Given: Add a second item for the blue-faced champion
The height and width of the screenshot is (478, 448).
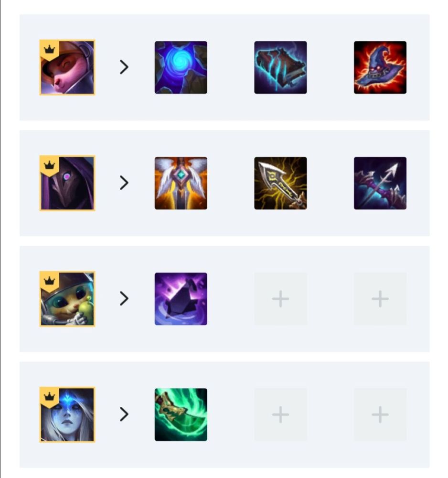Looking at the screenshot, I should point(280,414).
